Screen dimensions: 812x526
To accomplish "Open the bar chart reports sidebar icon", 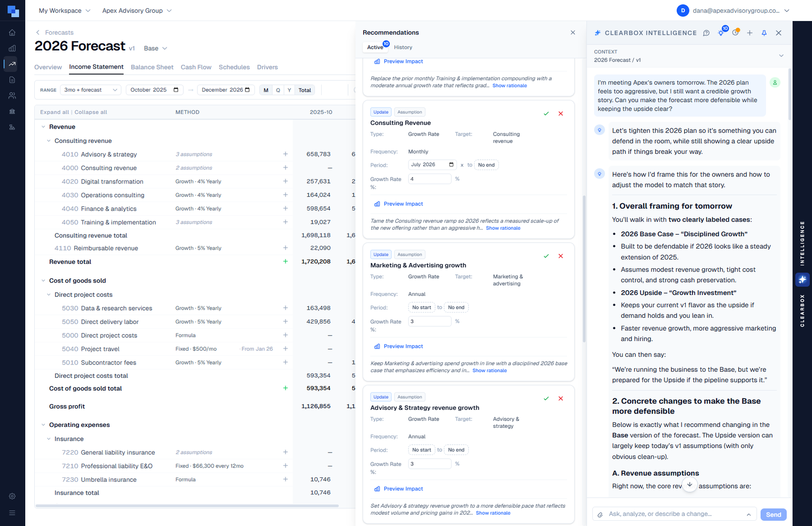I will 12,48.
